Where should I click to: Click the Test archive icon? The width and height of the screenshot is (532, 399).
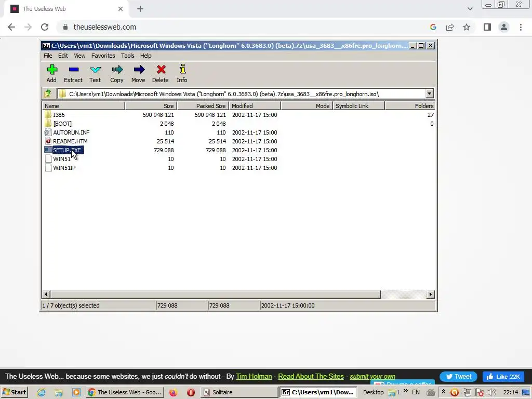point(95,73)
